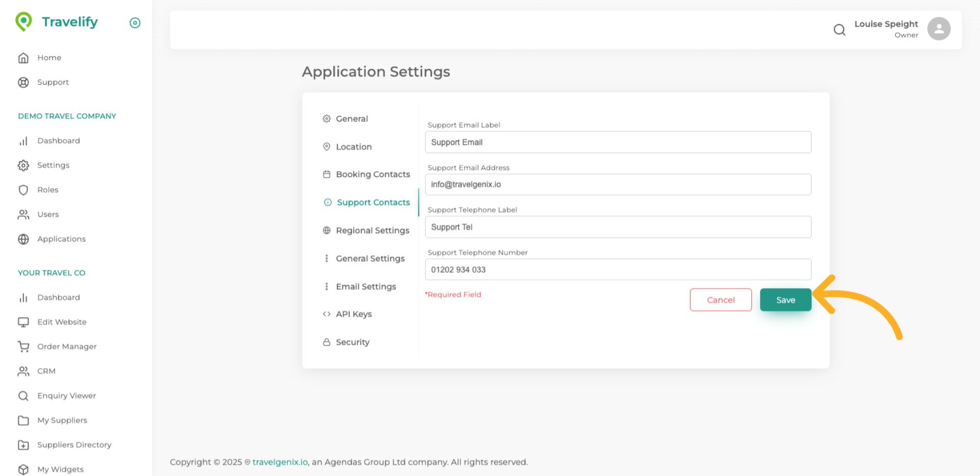Click the Travelify logo icon
The height and width of the screenshot is (476, 980).
coord(23,22)
